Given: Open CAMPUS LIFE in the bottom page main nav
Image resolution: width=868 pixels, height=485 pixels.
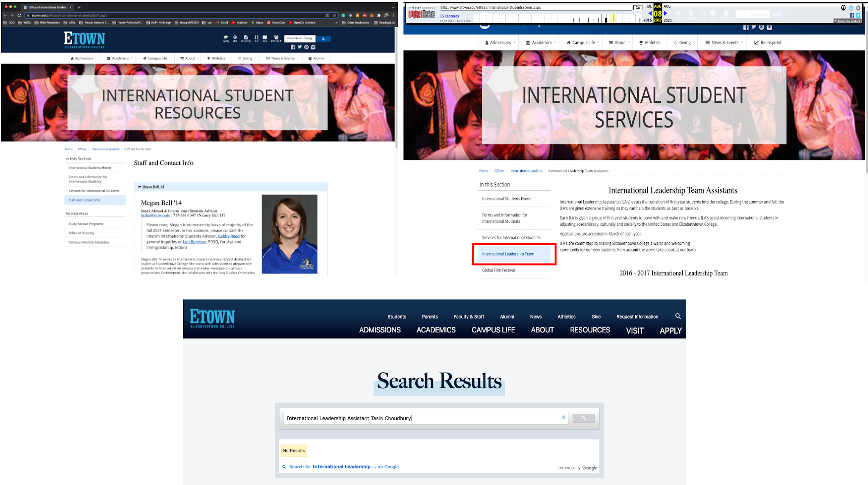Looking at the screenshot, I should point(493,330).
